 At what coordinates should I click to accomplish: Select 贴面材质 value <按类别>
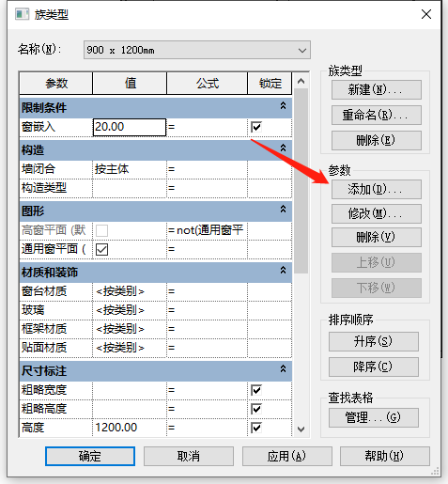point(130,348)
